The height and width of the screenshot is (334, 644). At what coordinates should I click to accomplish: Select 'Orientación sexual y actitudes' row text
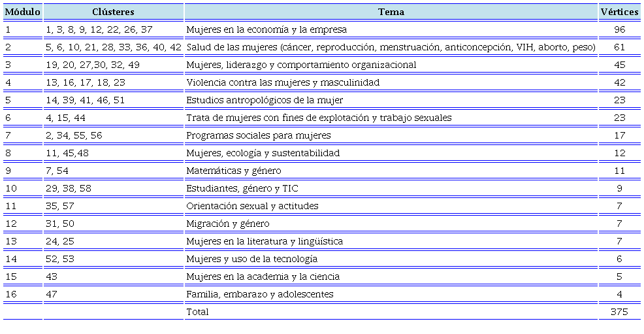252,206
